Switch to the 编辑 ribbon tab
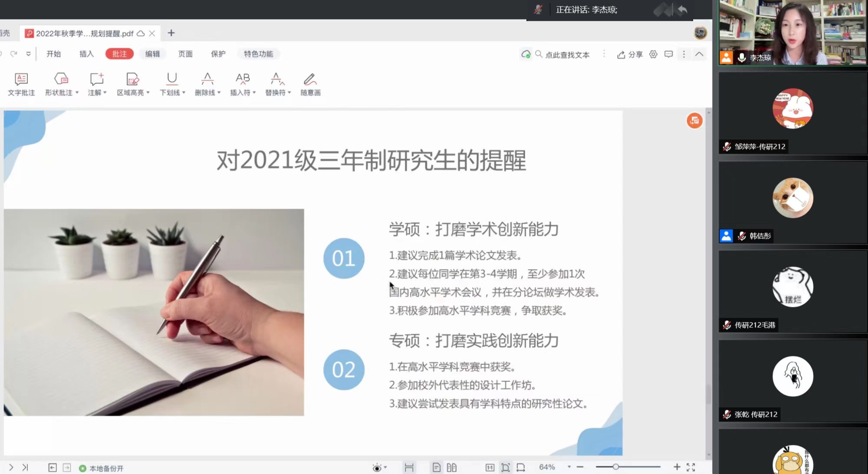 pyautogui.click(x=152, y=54)
